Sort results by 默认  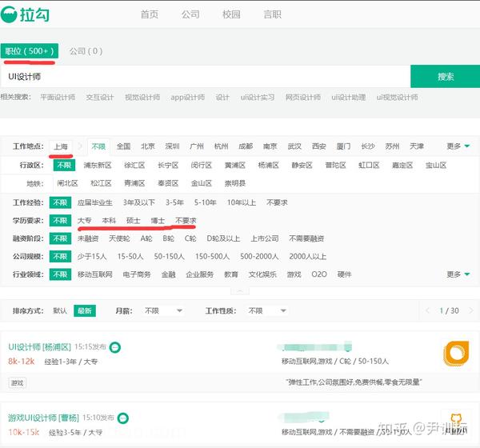click(x=60, y=311)
